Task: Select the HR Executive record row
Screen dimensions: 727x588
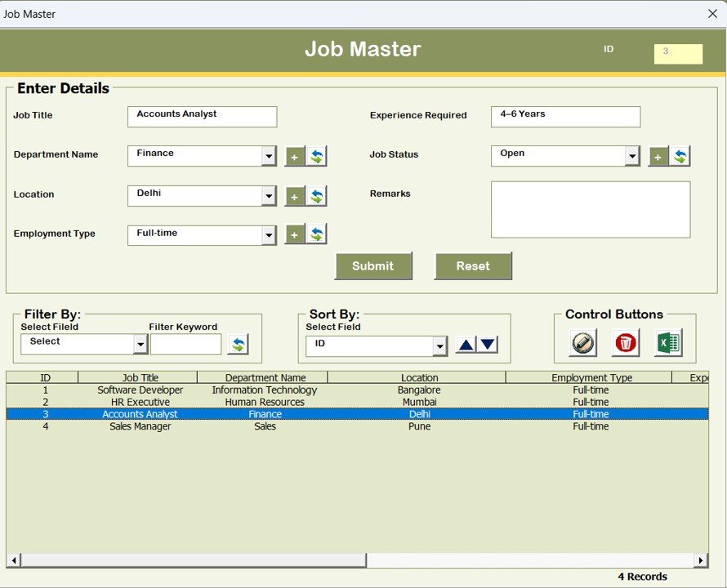Action: [x=245, y=402]
